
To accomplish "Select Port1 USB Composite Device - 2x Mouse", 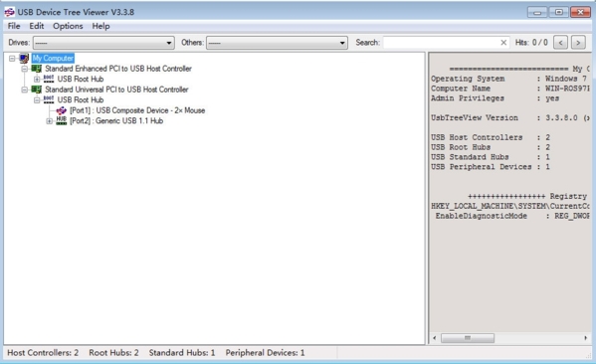I will [137, 110].
